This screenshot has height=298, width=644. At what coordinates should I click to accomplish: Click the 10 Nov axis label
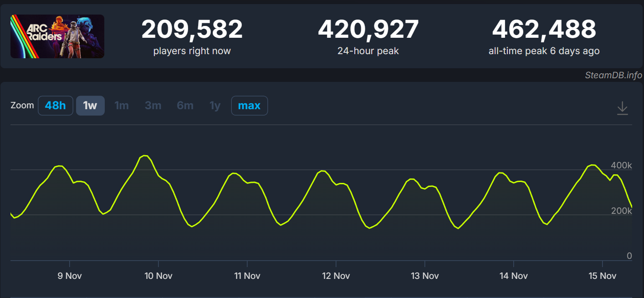click(158, 276)
